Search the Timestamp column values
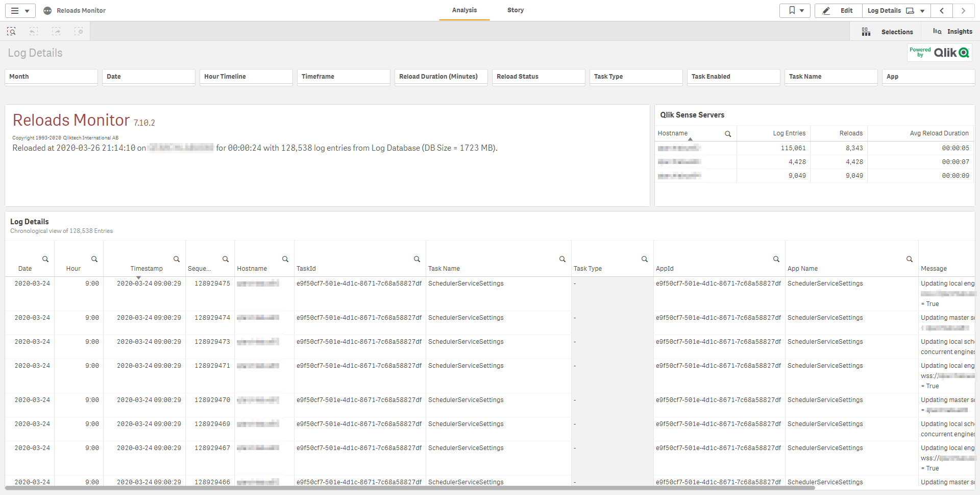 [x=177, y=259]
